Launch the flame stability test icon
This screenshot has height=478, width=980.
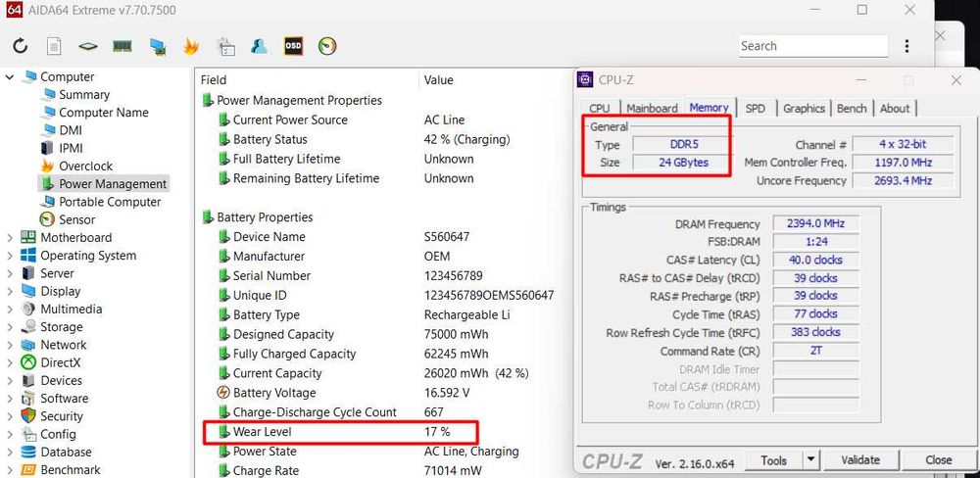191,46
